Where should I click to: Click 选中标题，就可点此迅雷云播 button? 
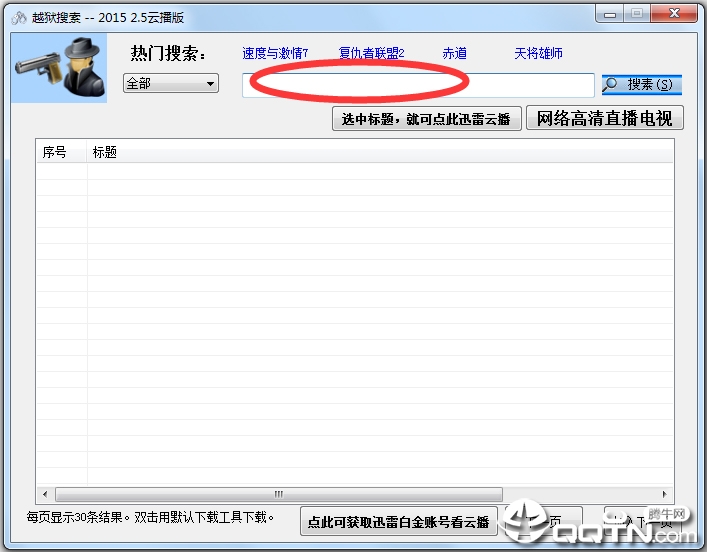coord(427,119)
